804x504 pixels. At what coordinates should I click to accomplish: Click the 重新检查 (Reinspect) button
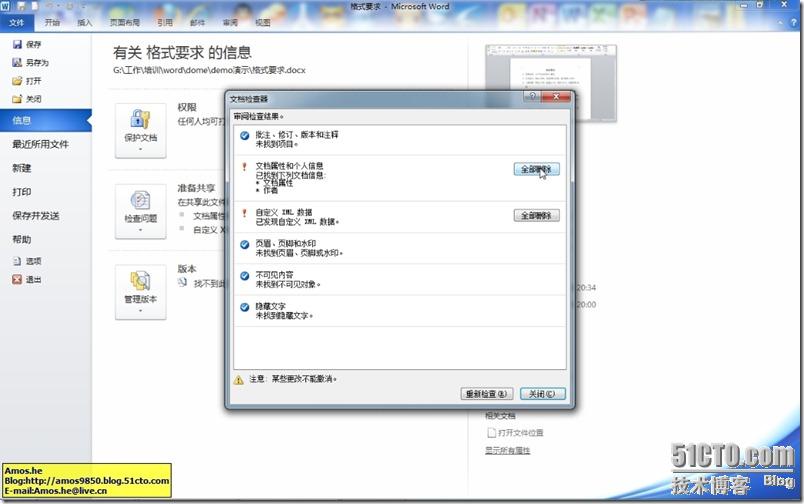point(487,394)
